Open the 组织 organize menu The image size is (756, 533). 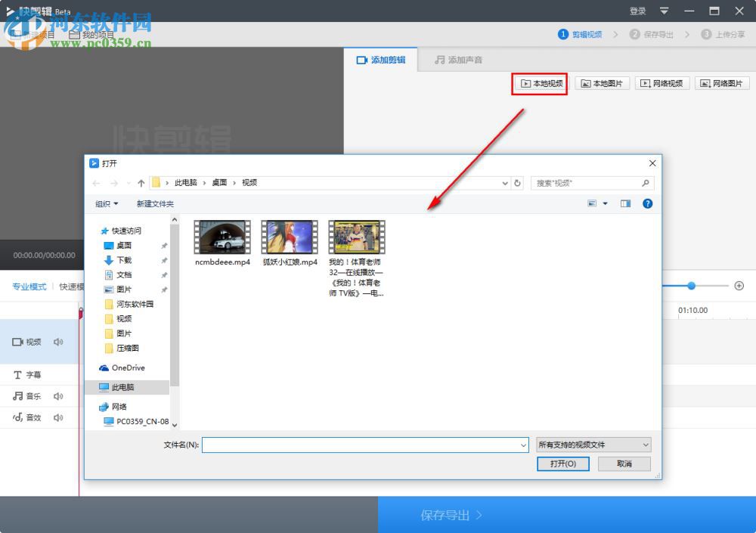[107, 203]
